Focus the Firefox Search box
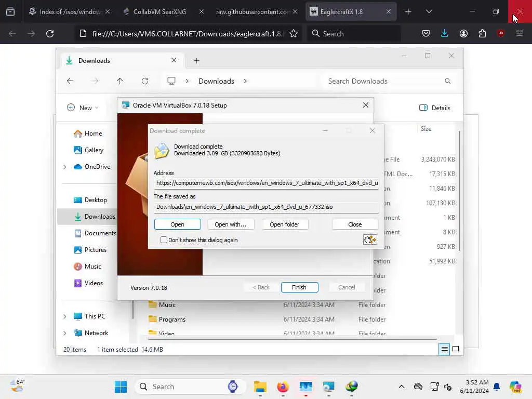532x399 pixels. point(354,34)
